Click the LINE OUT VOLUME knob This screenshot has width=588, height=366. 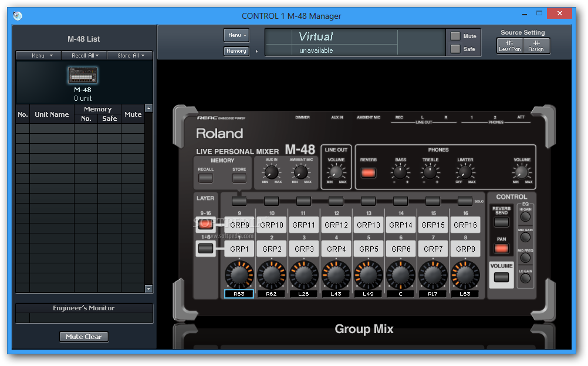(x=336, y=172)
